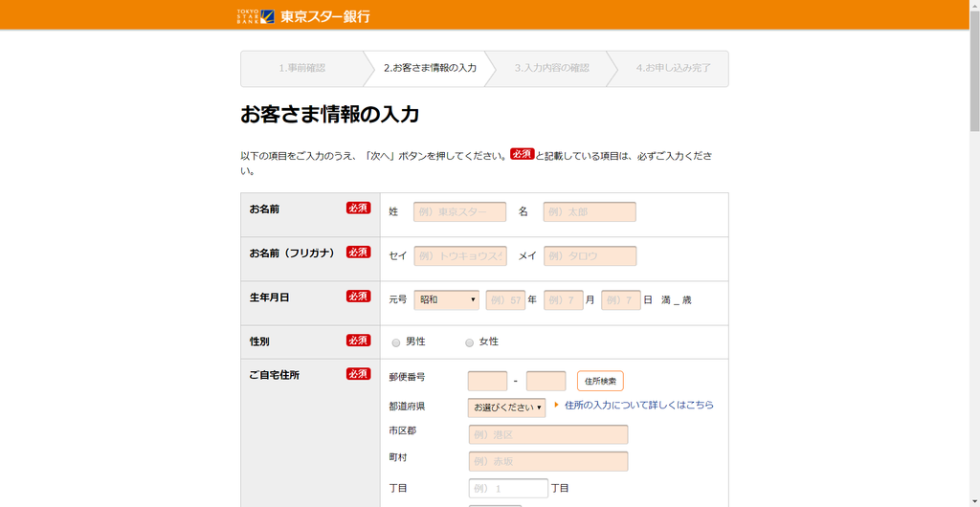Focus the 姓 name field
Screen dimensions: 980x507
(x=459, y=211)
